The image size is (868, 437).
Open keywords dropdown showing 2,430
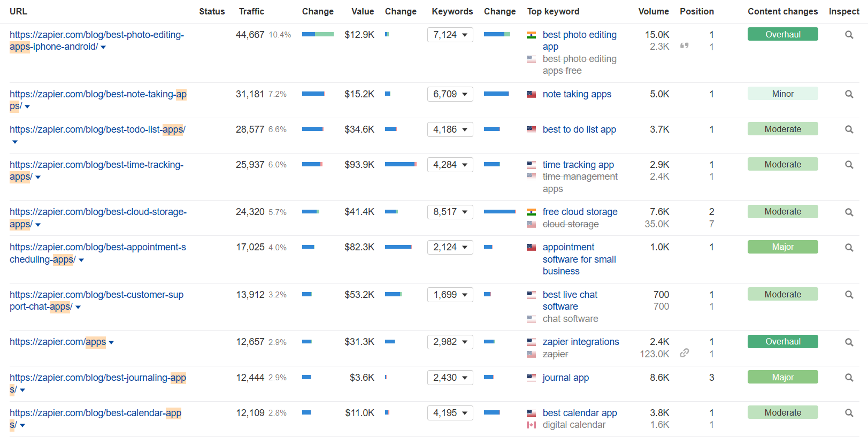450,378
